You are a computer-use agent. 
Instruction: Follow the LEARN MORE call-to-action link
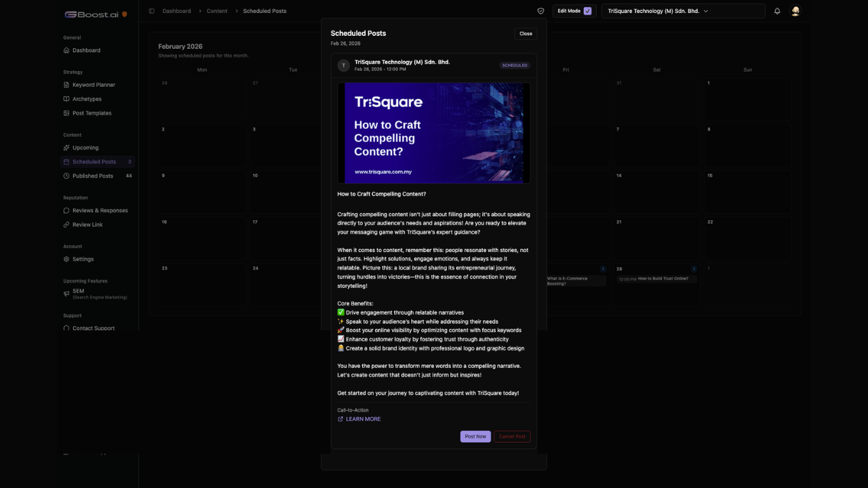click(x=363, y=419)
